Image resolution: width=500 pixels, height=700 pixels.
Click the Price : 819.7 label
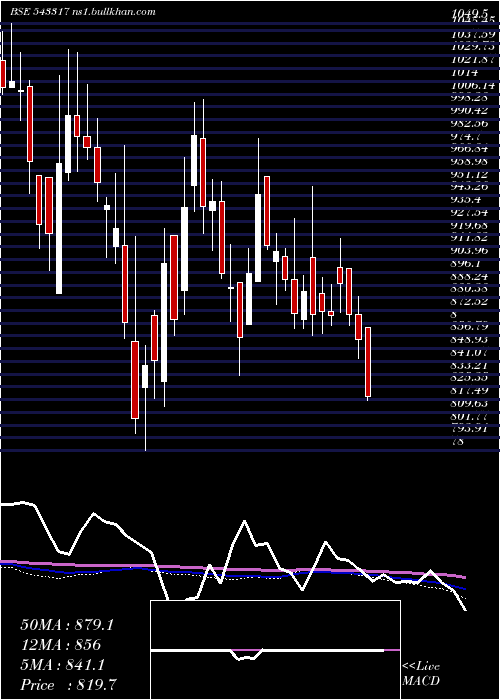(x=70, y=685)
